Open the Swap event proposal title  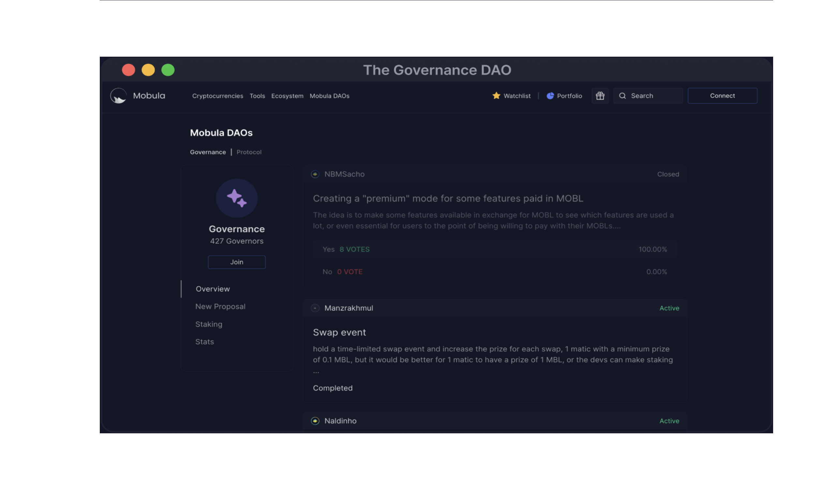pyautogui.click(x=339, y=332)
